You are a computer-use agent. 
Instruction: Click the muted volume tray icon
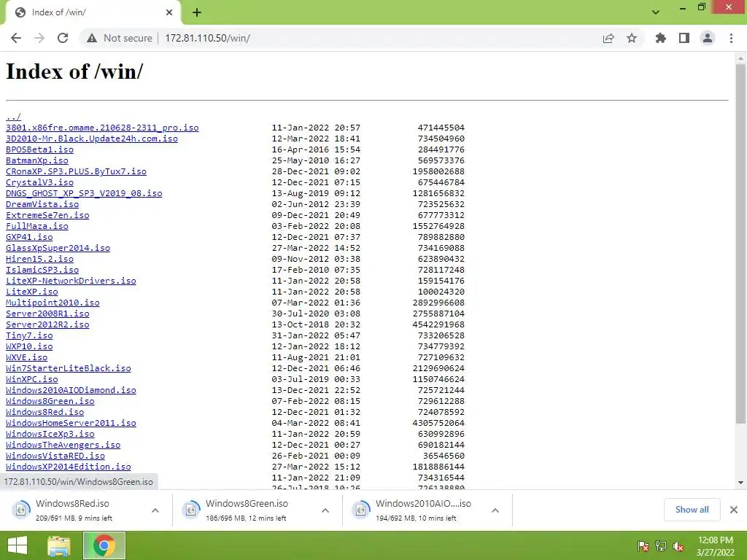coord(678,546)
